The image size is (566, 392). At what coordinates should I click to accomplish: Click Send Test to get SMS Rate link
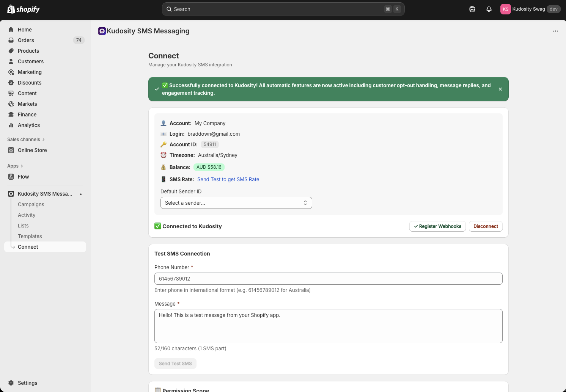[x=228, y=179]
